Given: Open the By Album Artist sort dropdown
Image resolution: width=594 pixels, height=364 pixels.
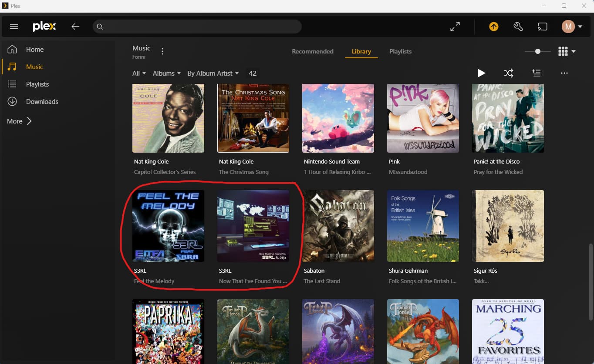Looking at the screenshot, I should pyautogui.click(x=213, y=73).
